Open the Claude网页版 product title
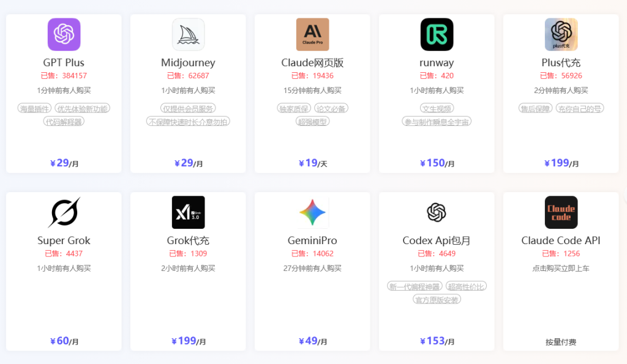 pos(313,63)
